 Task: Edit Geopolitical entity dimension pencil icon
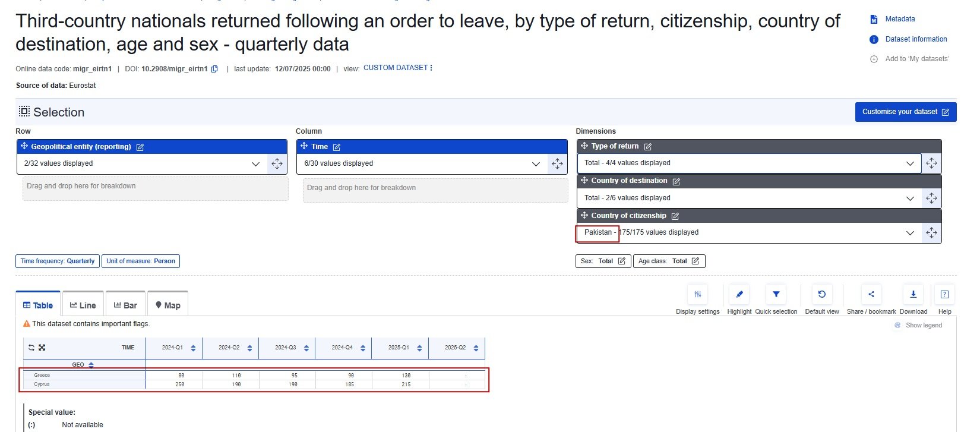click(x=140, y=147)
